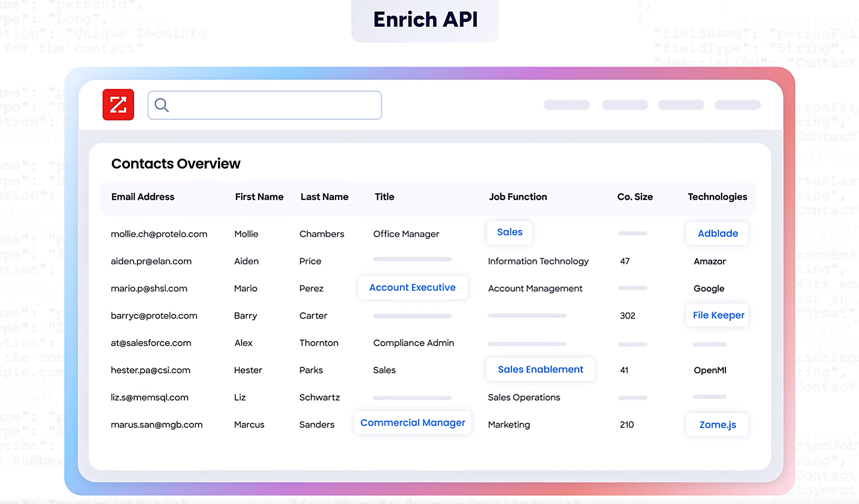Select email hester.pa@csi.com
859x504 pixels.
(150, 370)
